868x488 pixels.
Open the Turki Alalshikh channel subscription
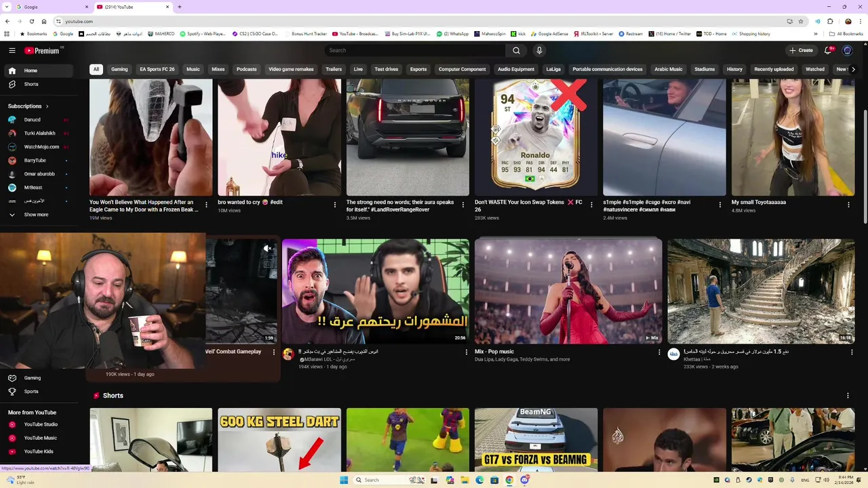(x=39, y=133)
